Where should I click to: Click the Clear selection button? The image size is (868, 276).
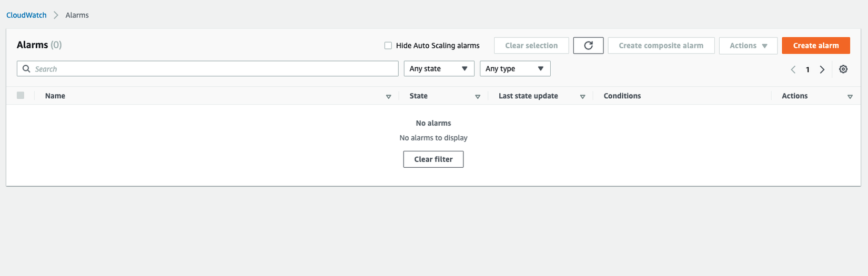(531, 46)
